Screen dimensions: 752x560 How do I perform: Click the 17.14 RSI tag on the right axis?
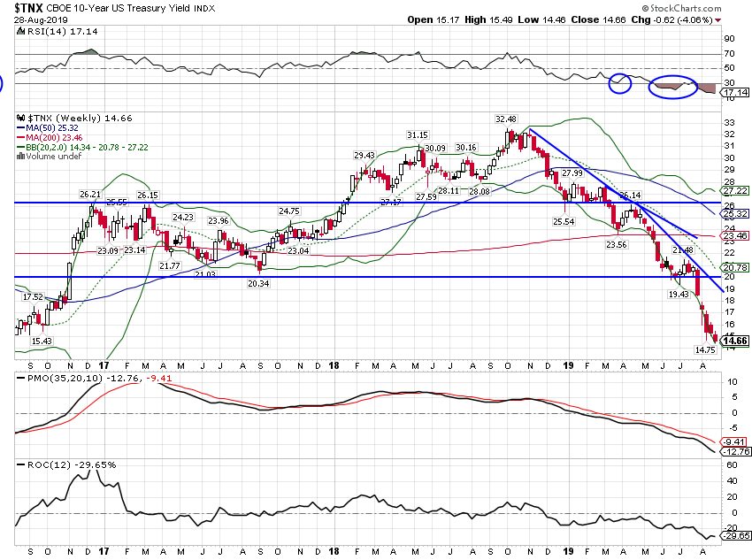coord(735,92)
